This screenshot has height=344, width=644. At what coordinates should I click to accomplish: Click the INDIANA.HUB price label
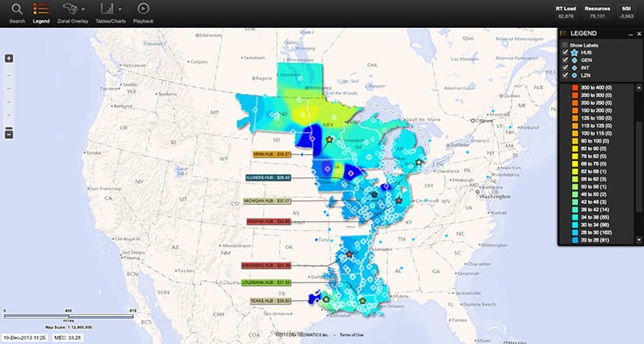point(269,221)
